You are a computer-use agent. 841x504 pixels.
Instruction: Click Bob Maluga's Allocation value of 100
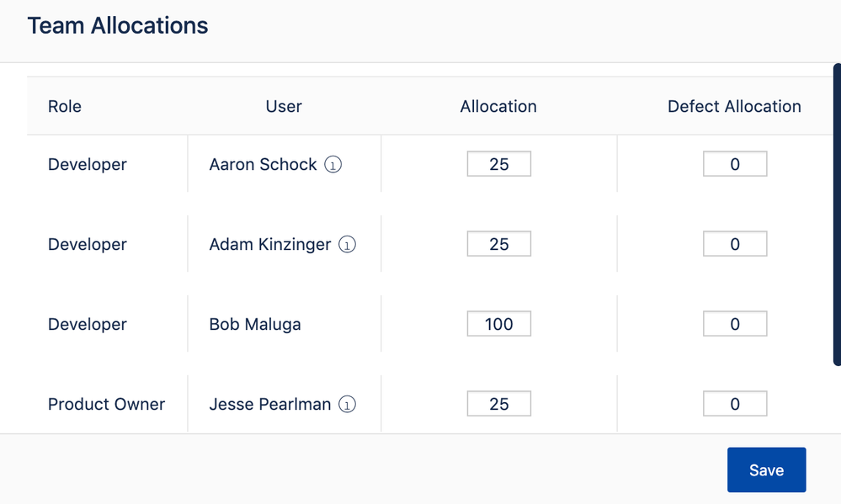click(x=498, y=323)
